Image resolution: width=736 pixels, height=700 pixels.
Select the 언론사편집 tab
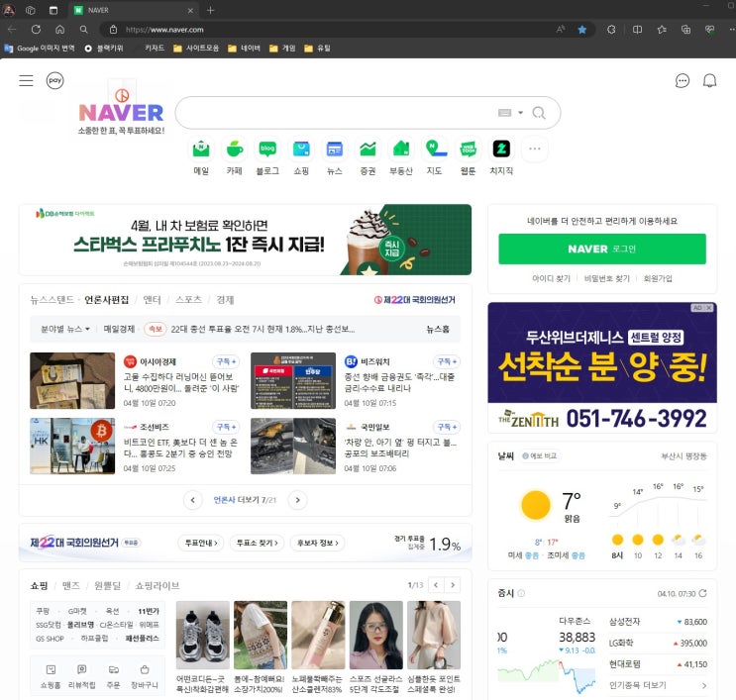click(107, 300)
